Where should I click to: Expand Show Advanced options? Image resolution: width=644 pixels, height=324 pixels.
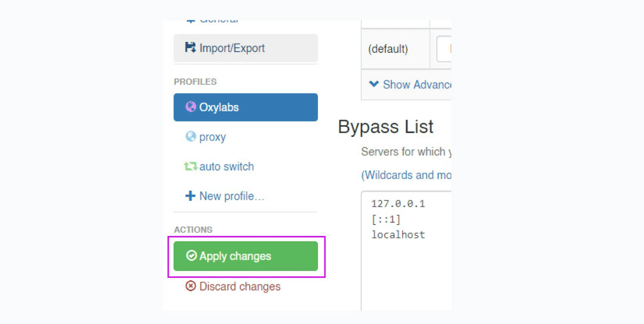[410, 84]
